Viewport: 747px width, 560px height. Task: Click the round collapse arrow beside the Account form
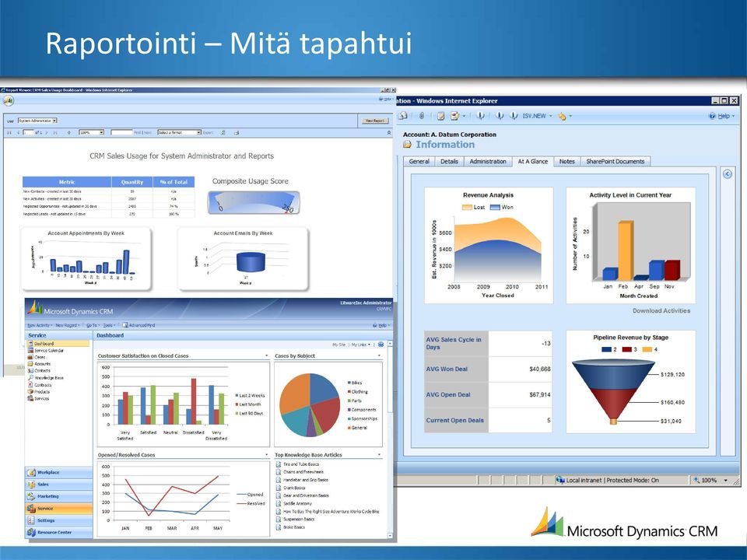[727, 173]
